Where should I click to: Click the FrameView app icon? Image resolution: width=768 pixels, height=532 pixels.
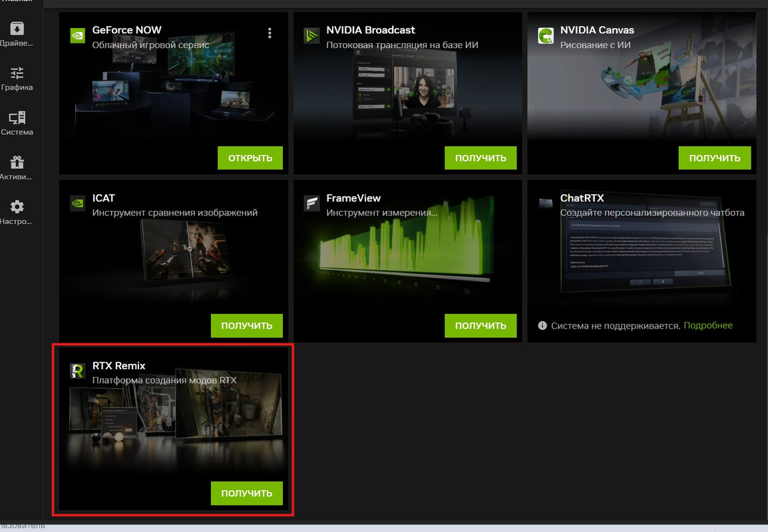[x=311, y=203]
